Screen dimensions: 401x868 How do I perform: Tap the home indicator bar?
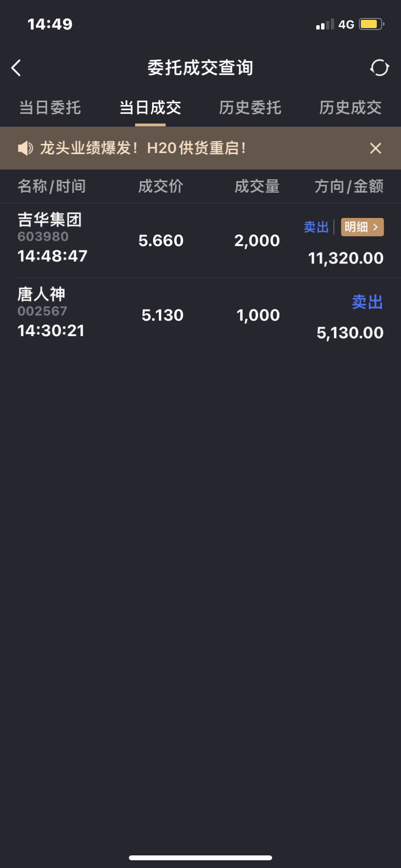tap(200, 858)
